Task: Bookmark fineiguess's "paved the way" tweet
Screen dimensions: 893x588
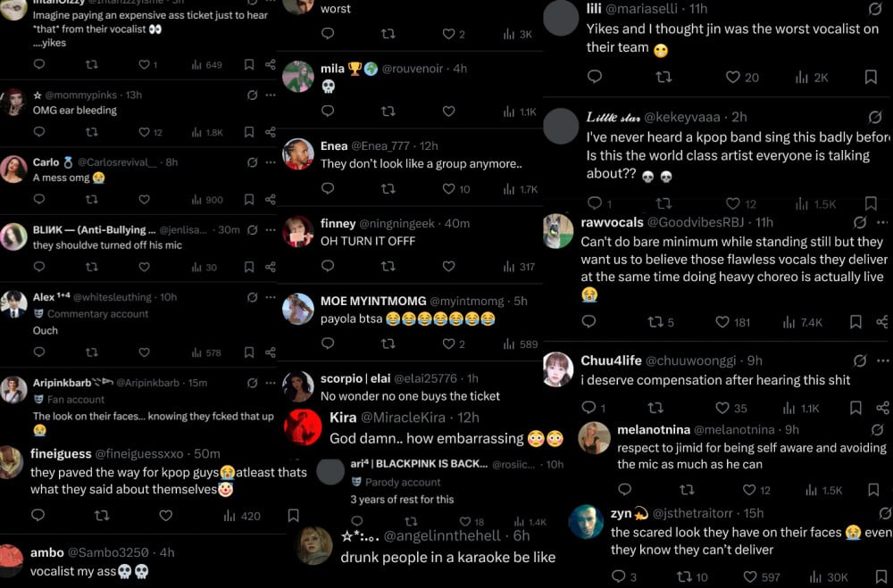Action: pyautogui.click(x=293, y=516)
